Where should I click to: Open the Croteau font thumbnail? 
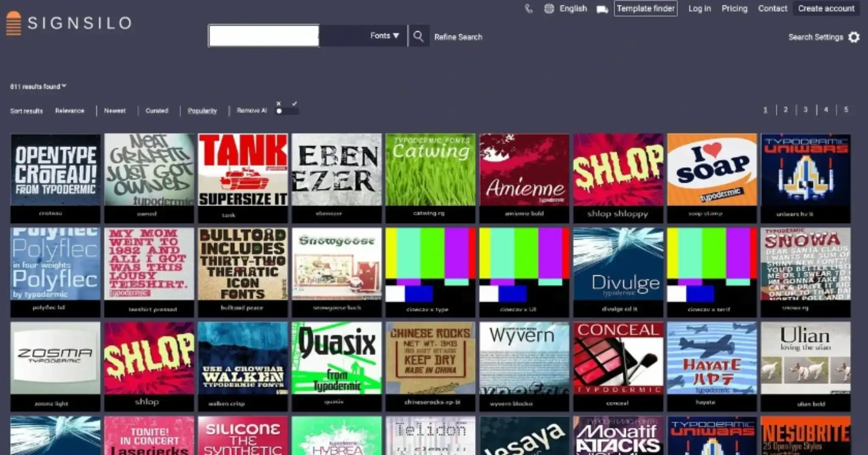click(56, 178)
